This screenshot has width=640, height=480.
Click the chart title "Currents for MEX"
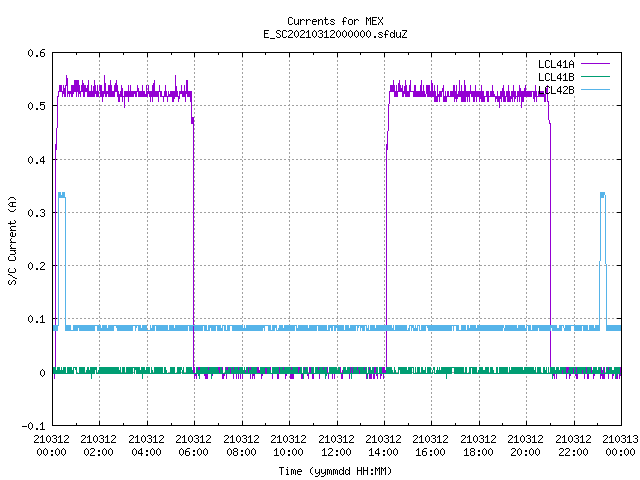335,21
